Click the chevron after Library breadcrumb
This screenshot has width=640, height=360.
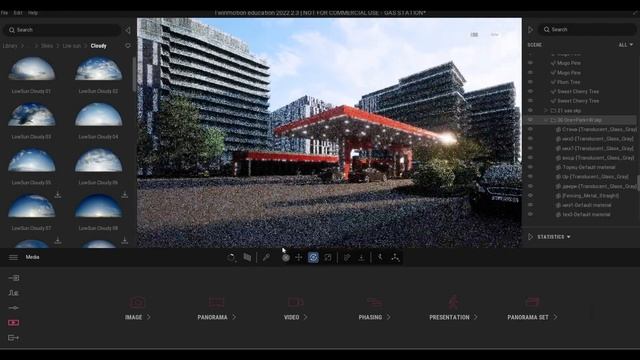(22, 46)
